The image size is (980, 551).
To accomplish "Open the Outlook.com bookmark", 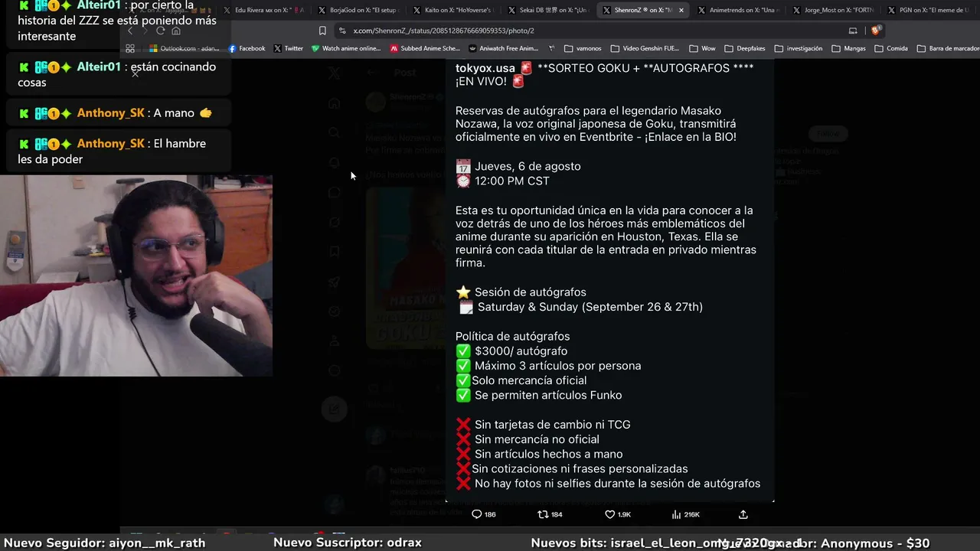I will tap(184, 48).
